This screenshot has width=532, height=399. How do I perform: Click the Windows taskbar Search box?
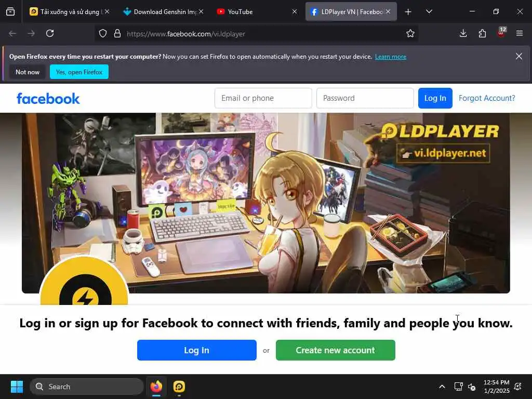click(x=87, y=387)
